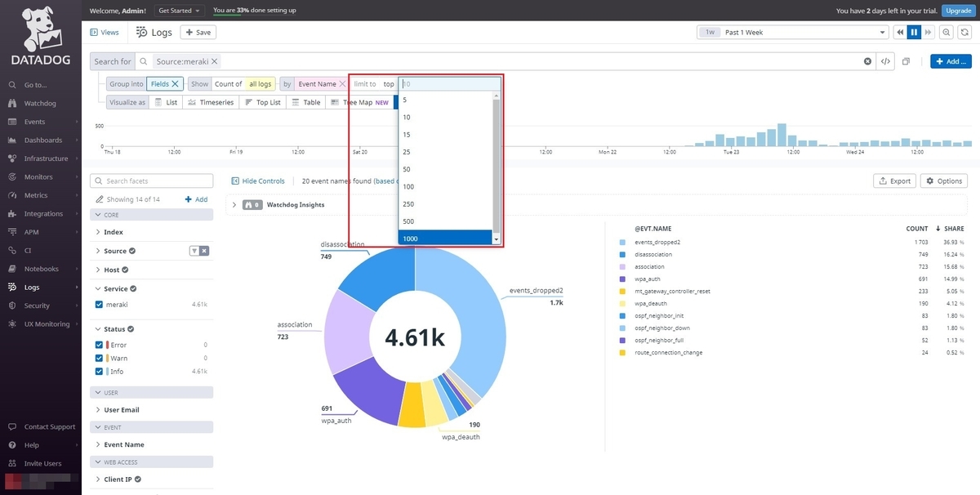This screenshot has height=495, width=980.
Task: Open CI in the sidebar
Action: tap(28, 251)
